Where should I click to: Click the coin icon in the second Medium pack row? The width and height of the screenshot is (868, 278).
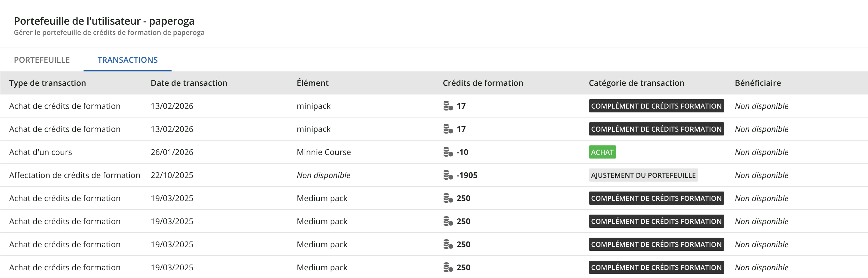[448, 221]
